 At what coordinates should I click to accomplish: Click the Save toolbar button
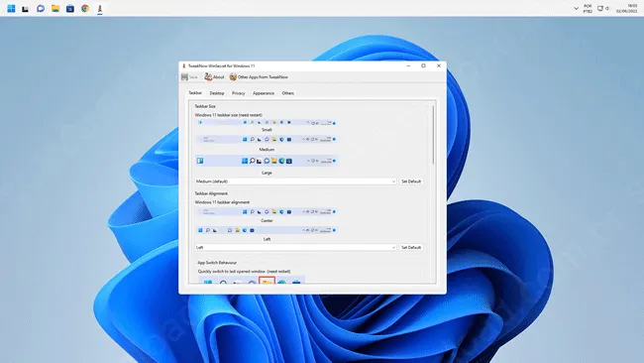pos(190,77)
